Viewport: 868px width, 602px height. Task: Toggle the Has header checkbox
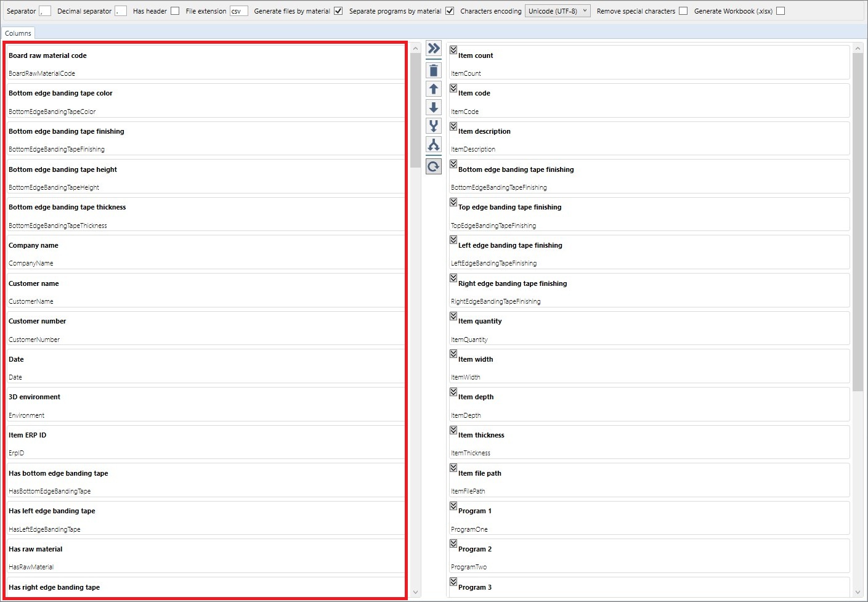click(x=175, y=11)
